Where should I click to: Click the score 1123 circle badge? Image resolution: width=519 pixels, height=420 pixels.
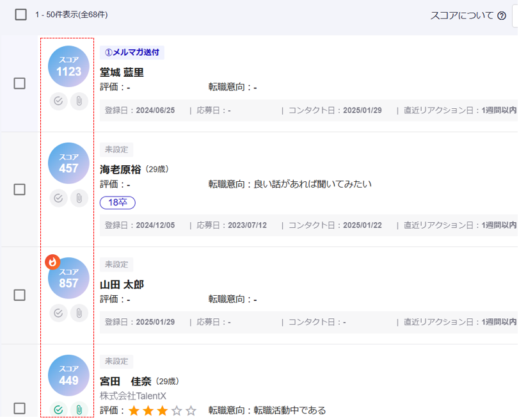(x=68, y=67)
